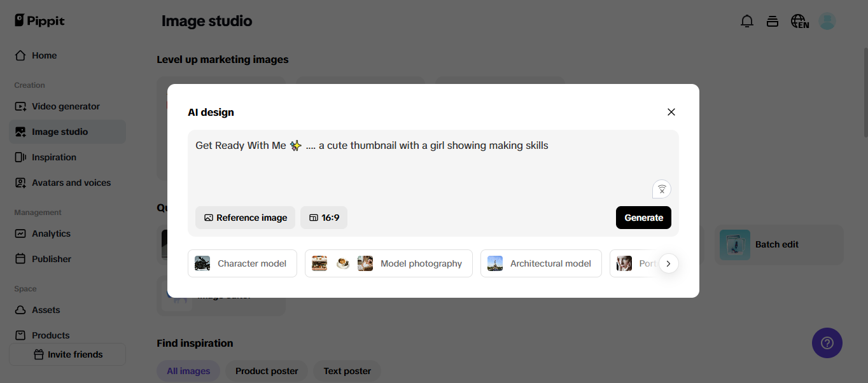
Task: Open the 16:9 aspect ratio dropdown
Action: pyautogui.click(x=324, y=218)
